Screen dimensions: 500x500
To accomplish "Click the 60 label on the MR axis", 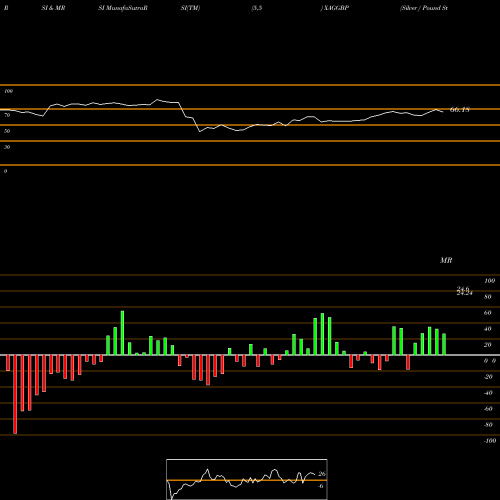I will click(487, 313).
